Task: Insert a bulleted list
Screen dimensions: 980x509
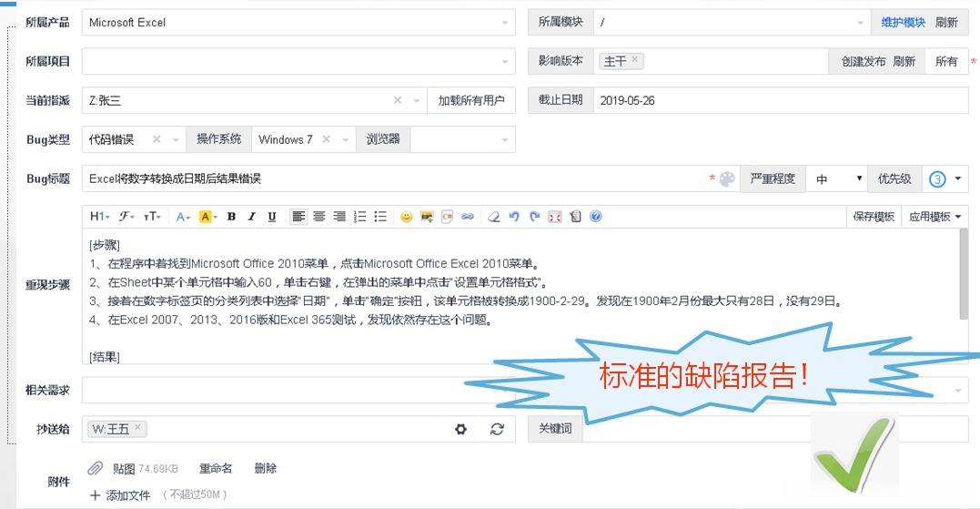Action: 380,217
